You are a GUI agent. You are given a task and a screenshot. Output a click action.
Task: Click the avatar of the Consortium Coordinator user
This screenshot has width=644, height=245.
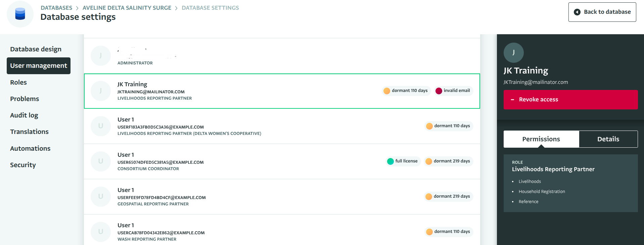point(101,161)
